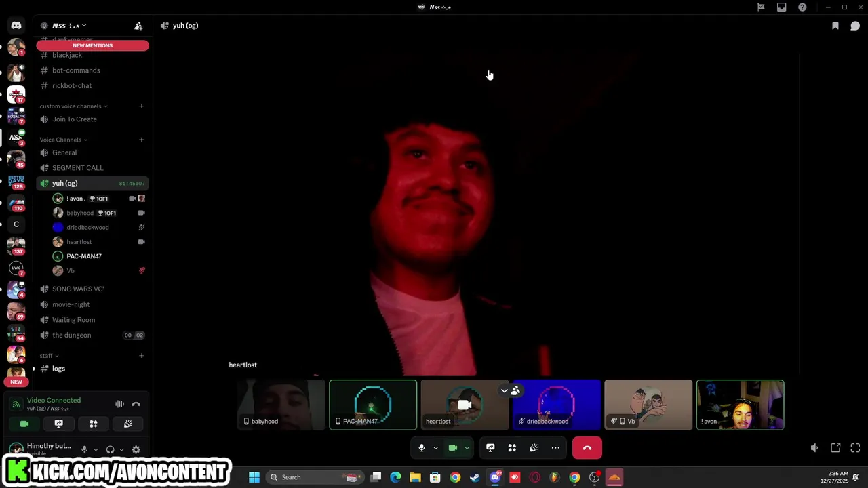Image resolution: width=868 pixels, height=488 pixels.
Task: Select the babyhood video tile
Action: [x=281, y=405]
